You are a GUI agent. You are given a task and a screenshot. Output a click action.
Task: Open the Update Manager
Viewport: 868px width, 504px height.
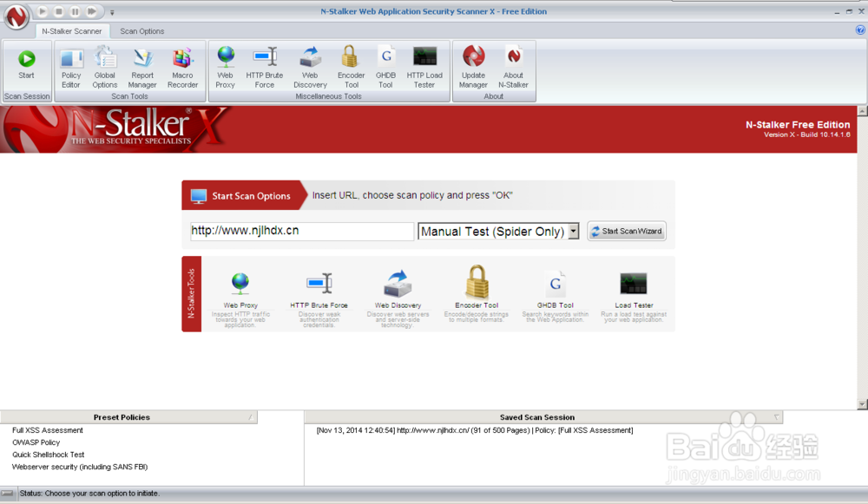point(473,69)
